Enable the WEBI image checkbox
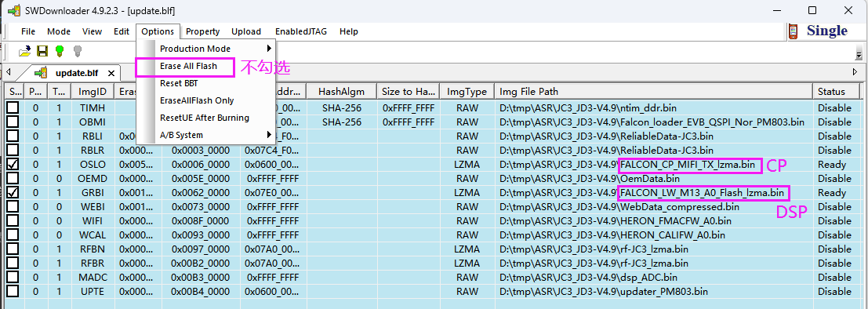The image size is (868, 309). click(13, 206)
